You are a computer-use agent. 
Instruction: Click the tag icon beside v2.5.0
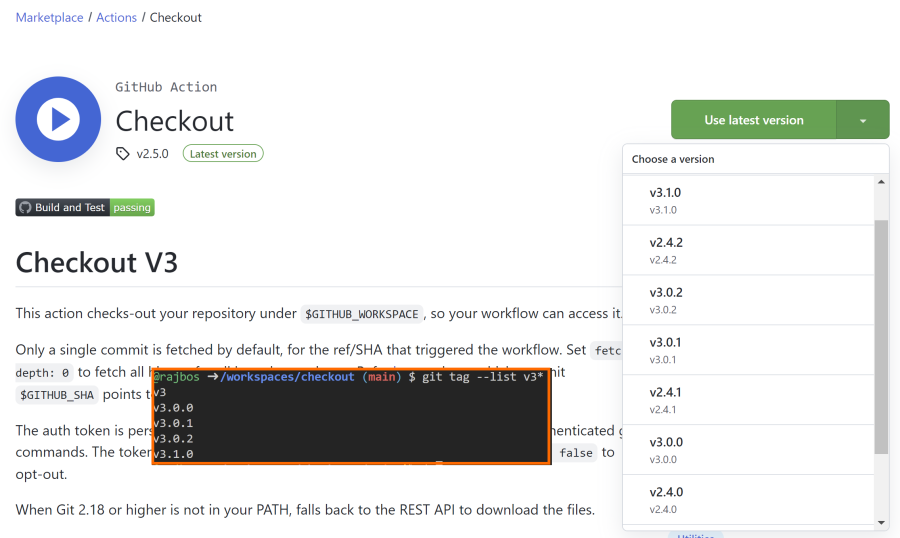tap(122, 154)
